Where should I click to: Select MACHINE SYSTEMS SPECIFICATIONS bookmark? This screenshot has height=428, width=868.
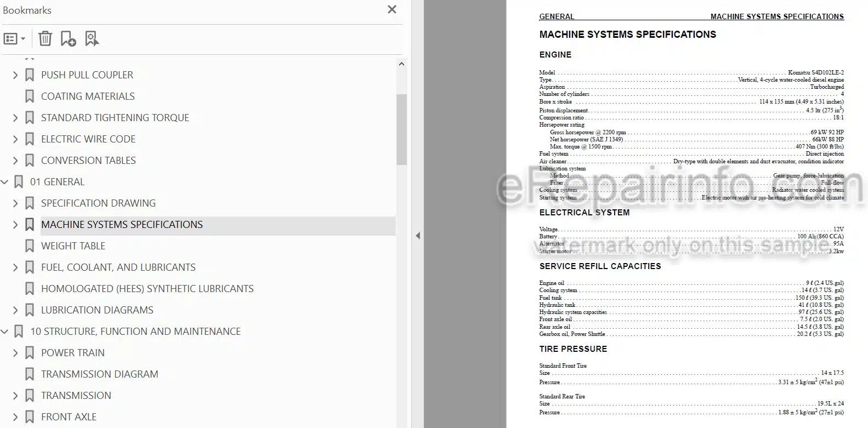pos(122,225)
